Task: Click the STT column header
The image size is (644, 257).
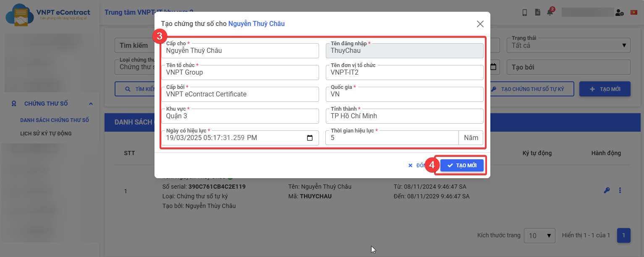Action: [x=129, y=153]
